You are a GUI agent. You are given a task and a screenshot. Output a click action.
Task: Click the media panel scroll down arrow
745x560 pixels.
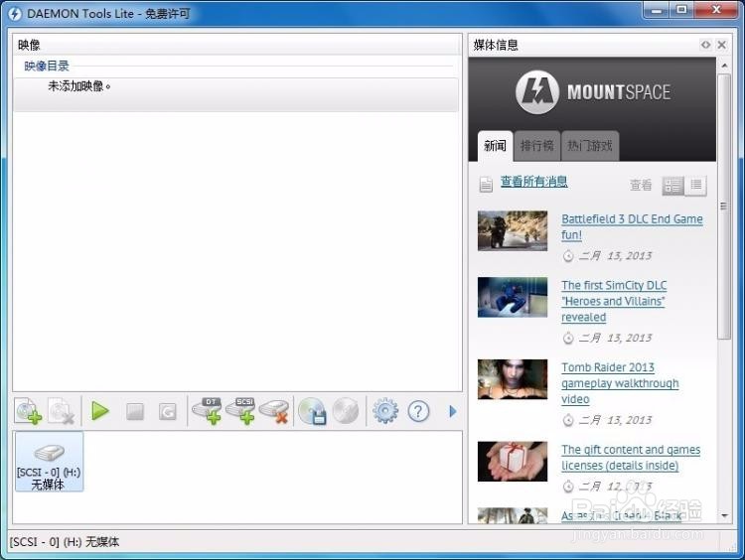(x=724, y=515)
